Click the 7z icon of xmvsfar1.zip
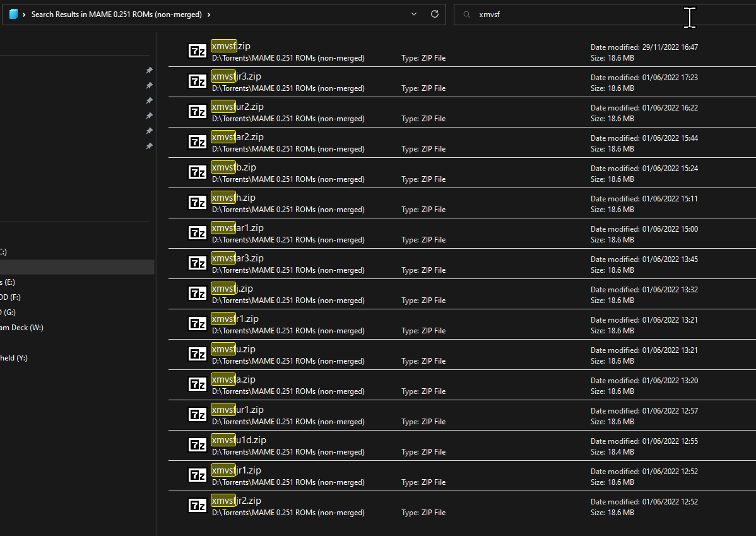756x536 pixels. (197, 233)
